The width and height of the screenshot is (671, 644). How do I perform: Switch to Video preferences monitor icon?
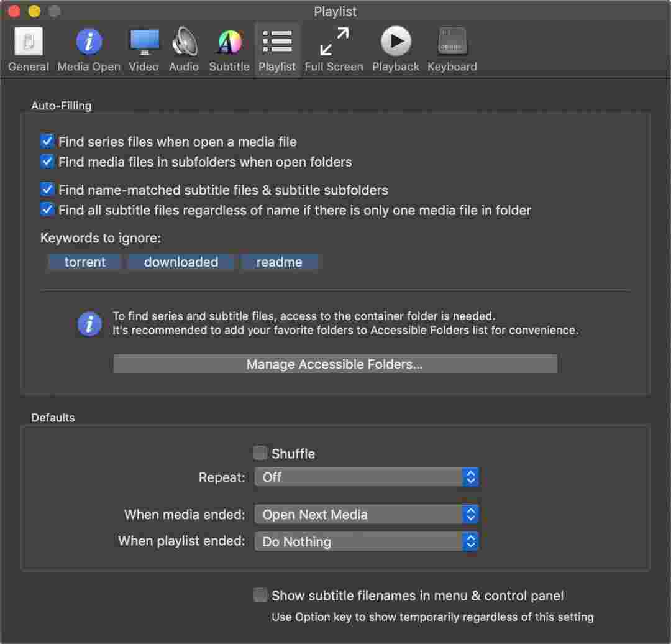144,50
